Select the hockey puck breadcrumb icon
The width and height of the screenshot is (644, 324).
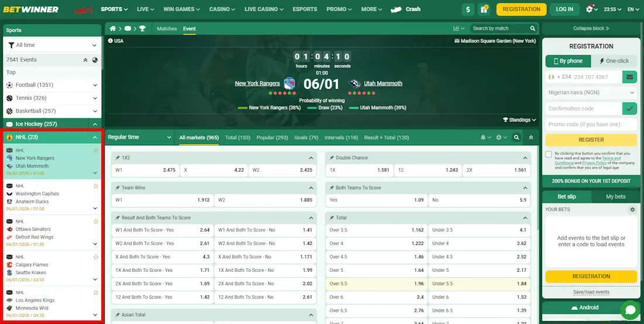(127, 28)
